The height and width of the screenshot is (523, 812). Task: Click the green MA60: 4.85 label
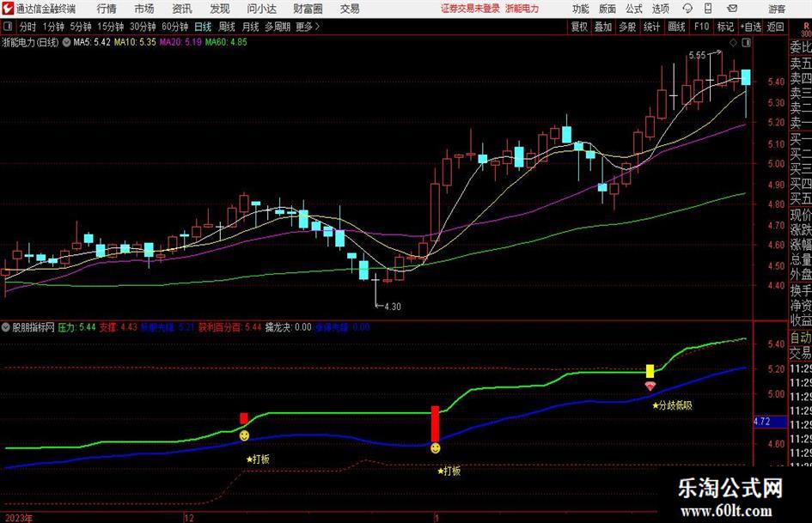[226, 42]
